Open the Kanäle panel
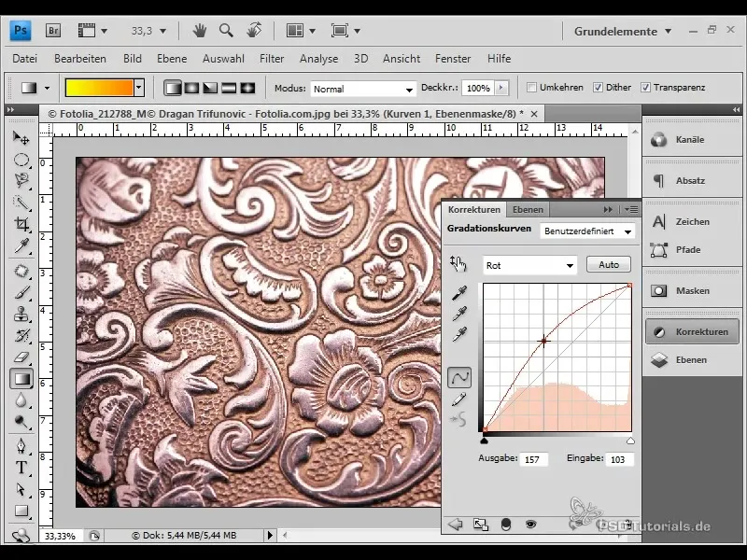Image resolution: width=747 pixels, height=560 pixels. [692, 139]
